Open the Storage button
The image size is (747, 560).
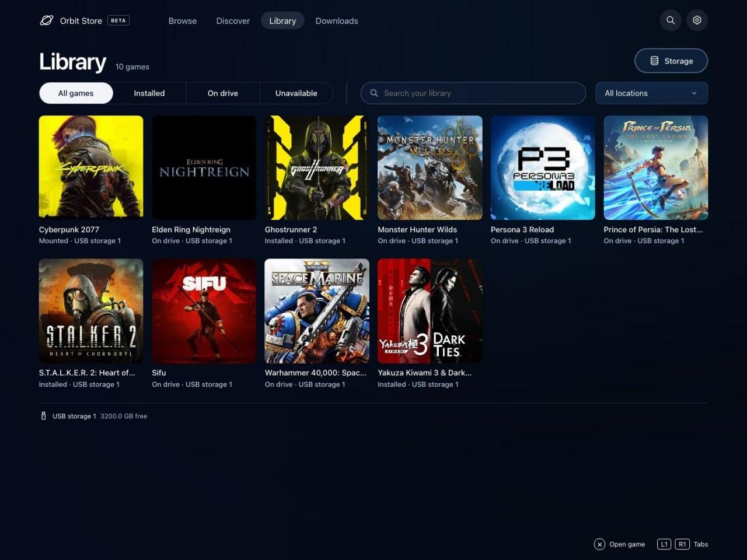671,61
